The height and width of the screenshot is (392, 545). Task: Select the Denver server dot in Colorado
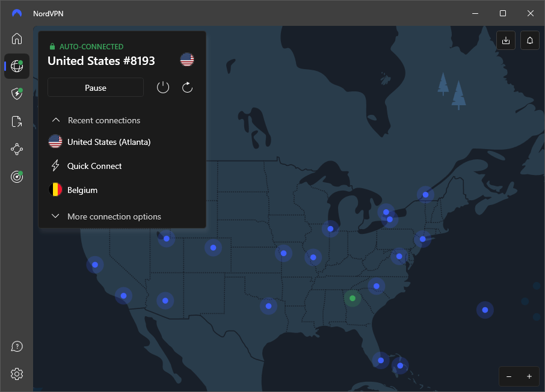[213, 248]
